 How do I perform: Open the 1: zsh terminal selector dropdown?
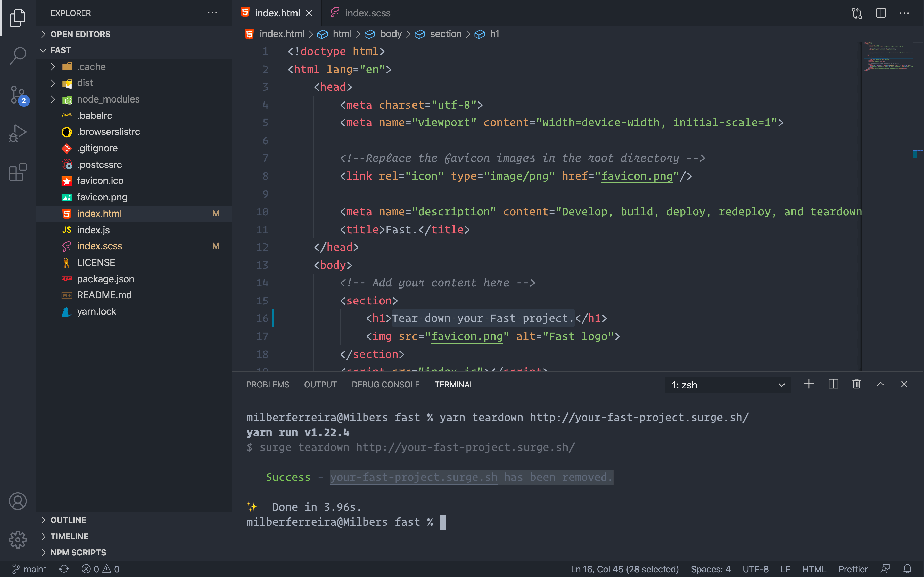[728, 385]
